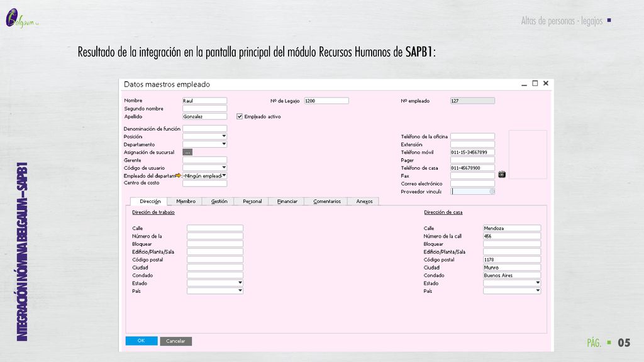
Task: Click the work address Condado field
Action: (x=215, y=275)
